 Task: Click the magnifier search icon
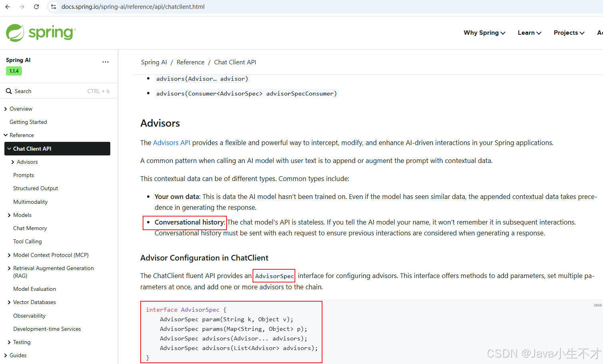(x=9, y=91)
